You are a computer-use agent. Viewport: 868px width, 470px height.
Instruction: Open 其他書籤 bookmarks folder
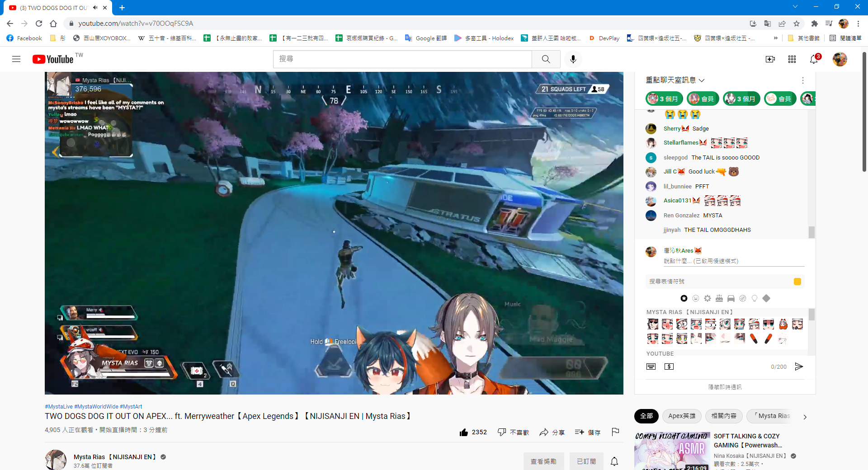(x=804, y=38)
